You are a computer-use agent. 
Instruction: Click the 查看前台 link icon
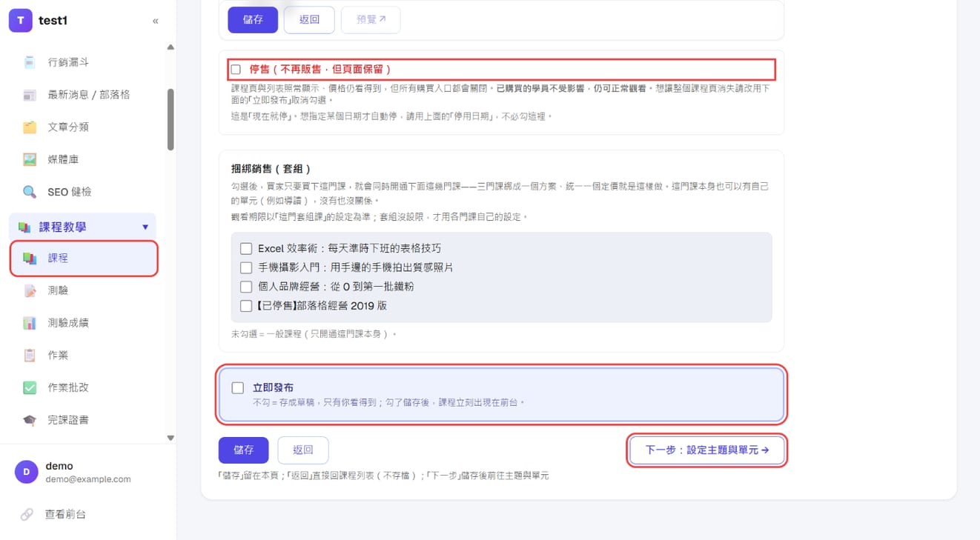[x=27, y=514]
